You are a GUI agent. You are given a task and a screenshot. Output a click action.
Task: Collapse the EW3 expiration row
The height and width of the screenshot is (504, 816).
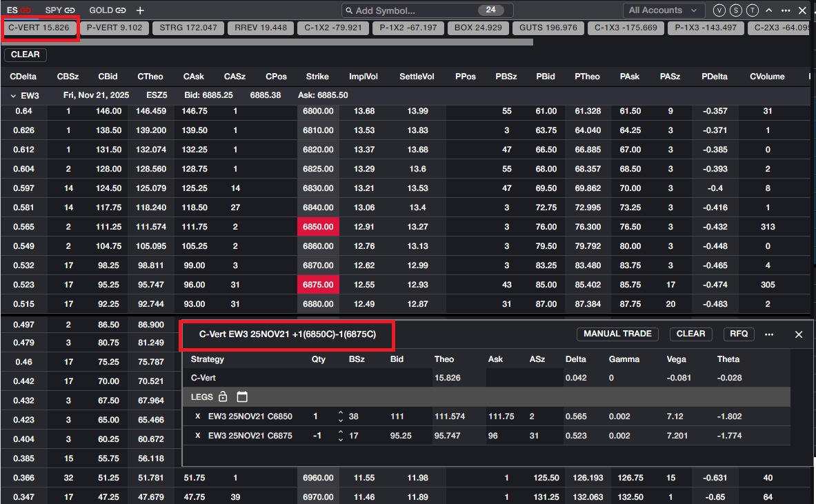coord(13,96)
